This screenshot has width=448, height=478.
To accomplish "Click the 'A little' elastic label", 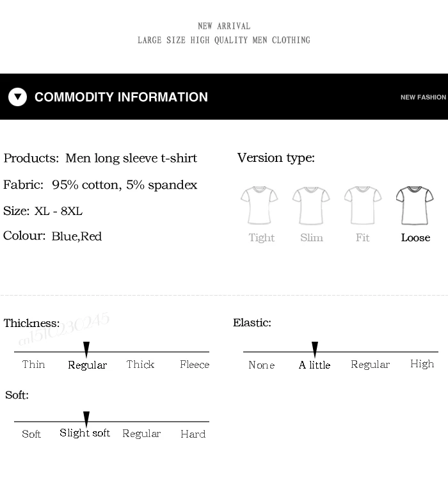I will pos(314,365).
